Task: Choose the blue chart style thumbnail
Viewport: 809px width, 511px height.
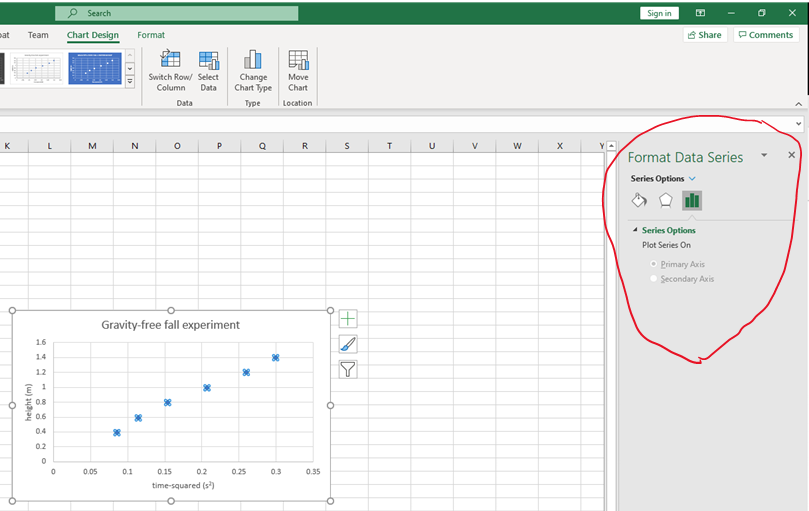Action: click(x=95, y=68)
